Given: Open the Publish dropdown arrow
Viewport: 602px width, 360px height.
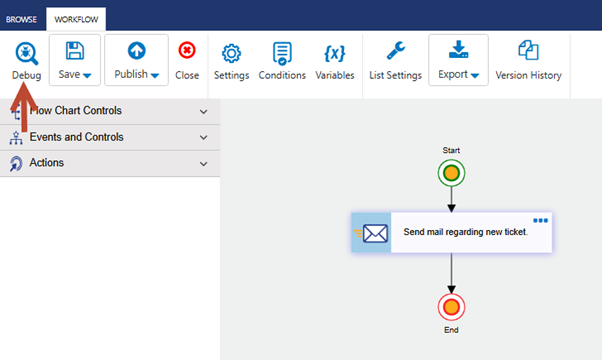Looking at the screenshot, I should tap(155, 76).
